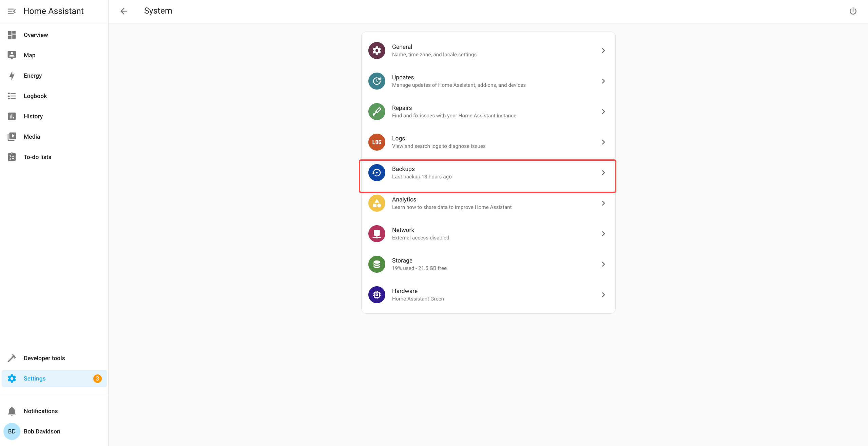This screenshot has height=446, width=868.
Task: Open the General settings entry
Action: (488, 51)
